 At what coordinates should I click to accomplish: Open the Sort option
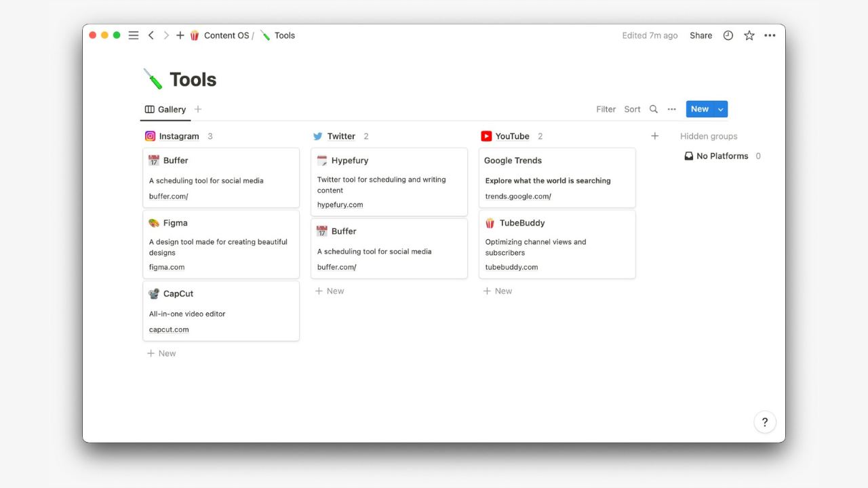632,109
